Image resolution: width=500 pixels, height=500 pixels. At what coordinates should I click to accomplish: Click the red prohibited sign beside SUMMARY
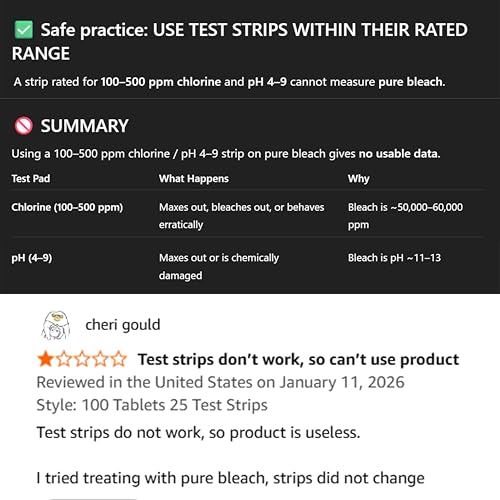[x=23, y=126]
